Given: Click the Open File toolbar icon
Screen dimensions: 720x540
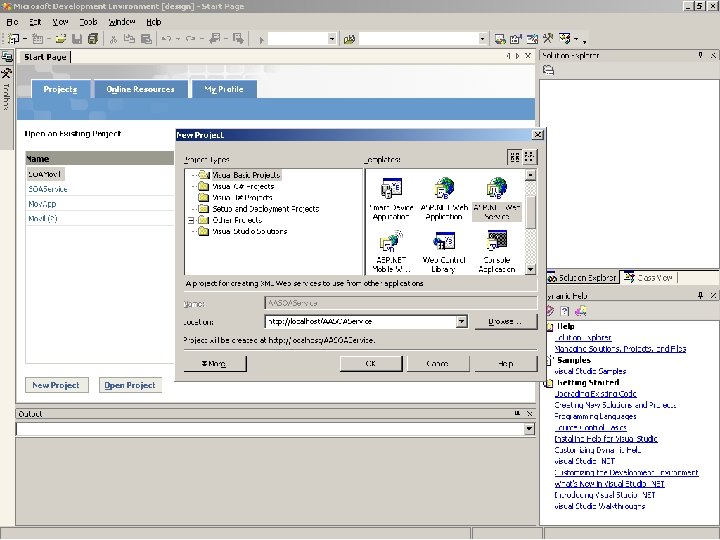Looking at the screenshot, I should coord(61,39).
